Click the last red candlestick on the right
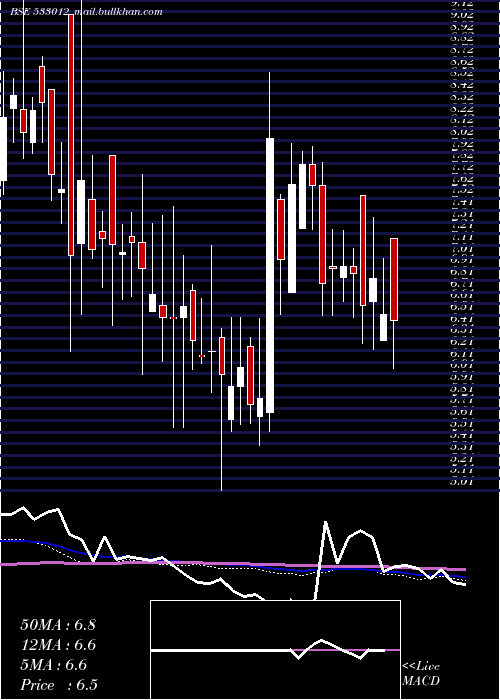Viewport: 500px width, 700px height. click(394, 279)
